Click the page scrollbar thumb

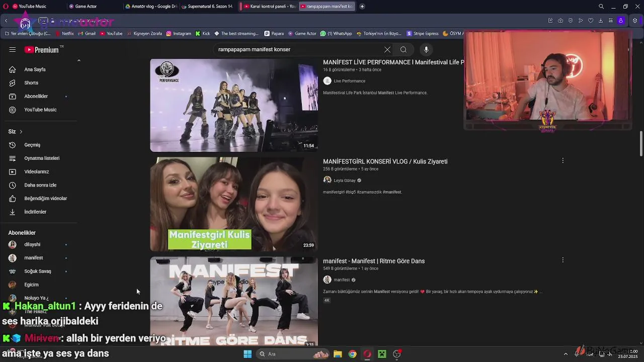click(641, 144)
